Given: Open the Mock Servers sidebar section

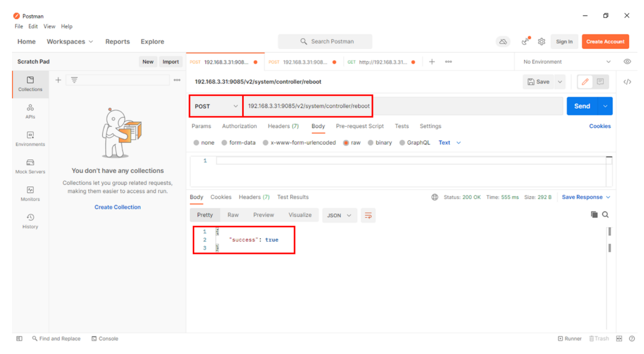Looking at the screenshot, I should pos(30,166).
